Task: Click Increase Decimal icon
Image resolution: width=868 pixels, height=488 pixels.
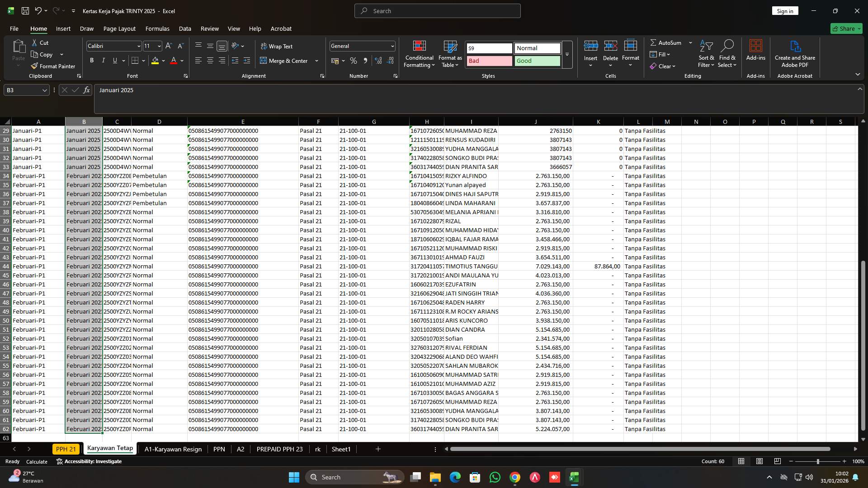Action: (x=378, y=61)
